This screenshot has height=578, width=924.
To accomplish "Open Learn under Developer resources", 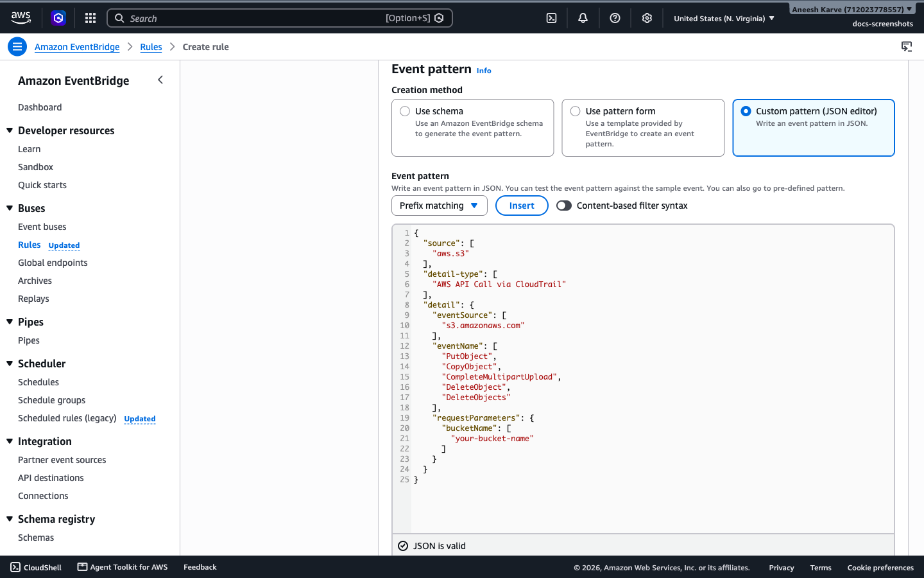I will pyautogui.click(x=29, y=149).
